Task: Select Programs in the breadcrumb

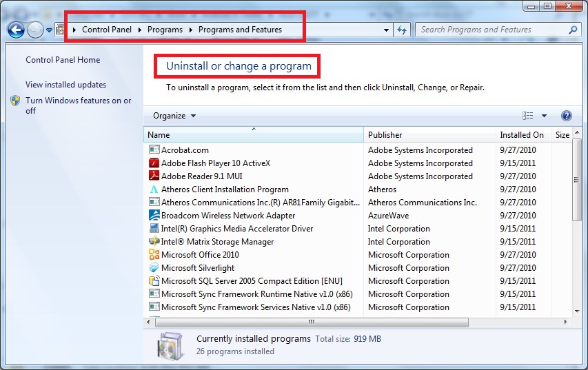Action: pos(165,30)
